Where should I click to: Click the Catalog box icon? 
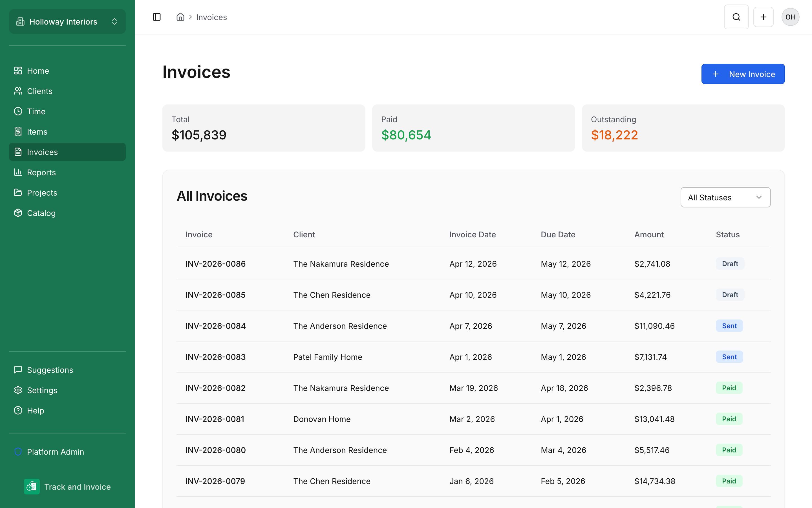18,213
